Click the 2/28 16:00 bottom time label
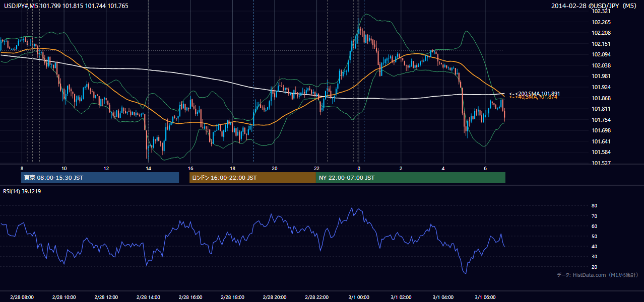644x302 pixels. click(x=190, y=297)
